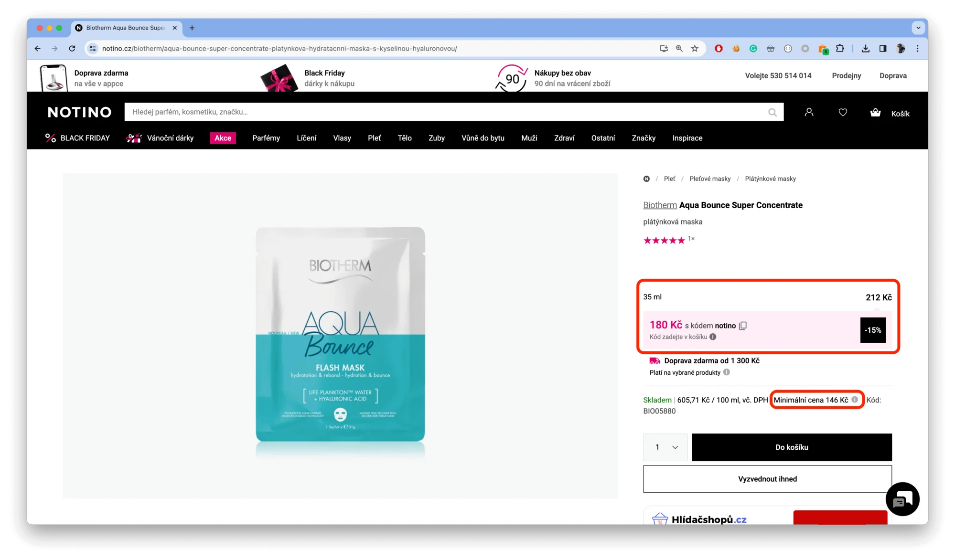
Task: Bookmark this page with the star icon
Action: [x=695, y=48]
